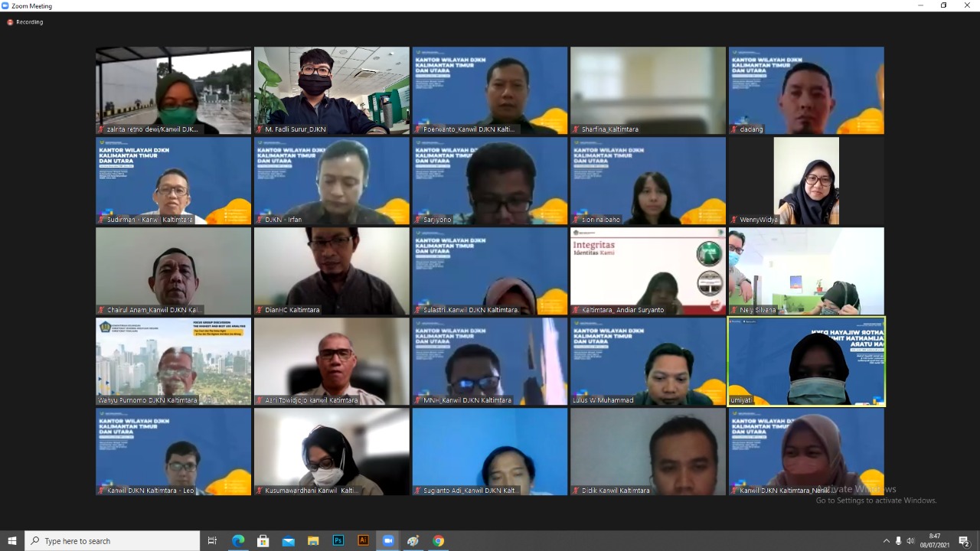This screenshot has height=551, width=980.
Task: Open Google Chrome in the taskbar
Action: click(438, 540)
